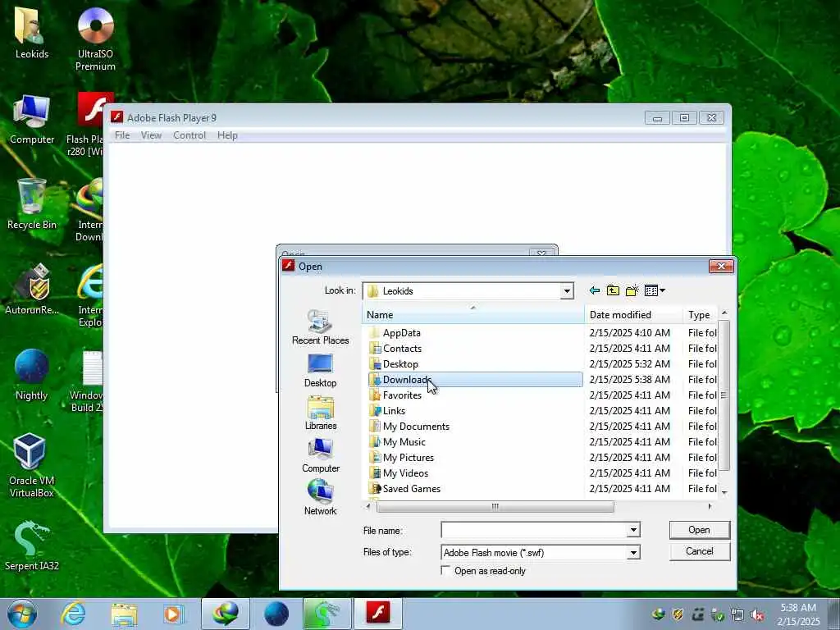Select the Oracle VM VirtualBox desktop icon
This screenshot has height=630, width=840.
point(32,466)
